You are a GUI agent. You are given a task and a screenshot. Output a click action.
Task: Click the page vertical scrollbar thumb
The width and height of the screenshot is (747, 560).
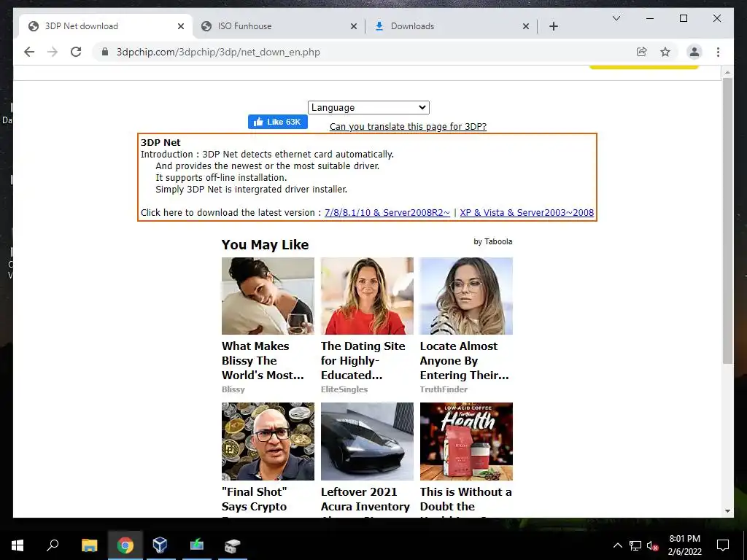(727, 221)
